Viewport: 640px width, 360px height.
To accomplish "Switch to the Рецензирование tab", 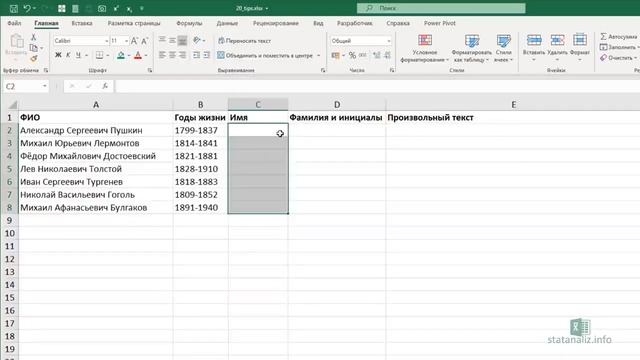I will 276,23.
